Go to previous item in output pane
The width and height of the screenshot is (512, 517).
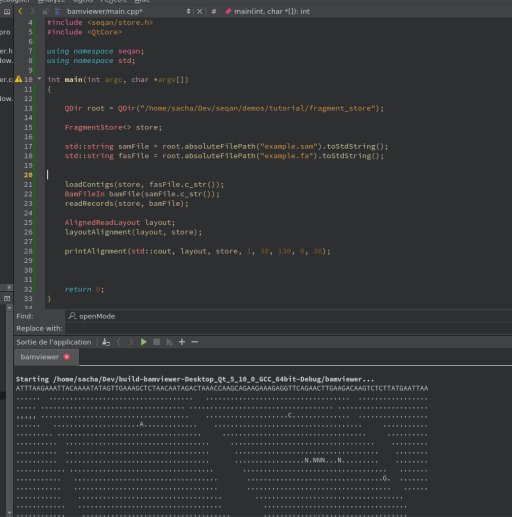(119, 342)
